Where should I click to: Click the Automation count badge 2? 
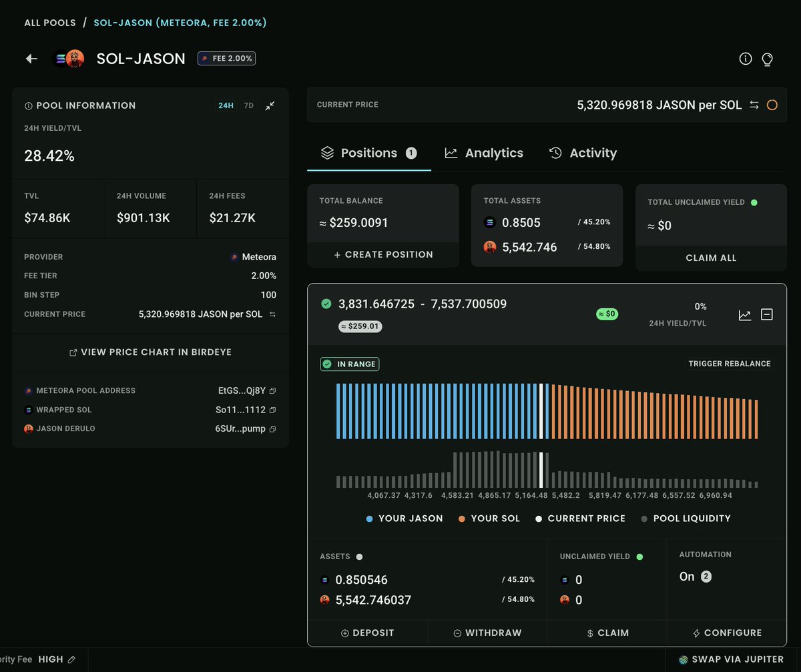(706, 577)
